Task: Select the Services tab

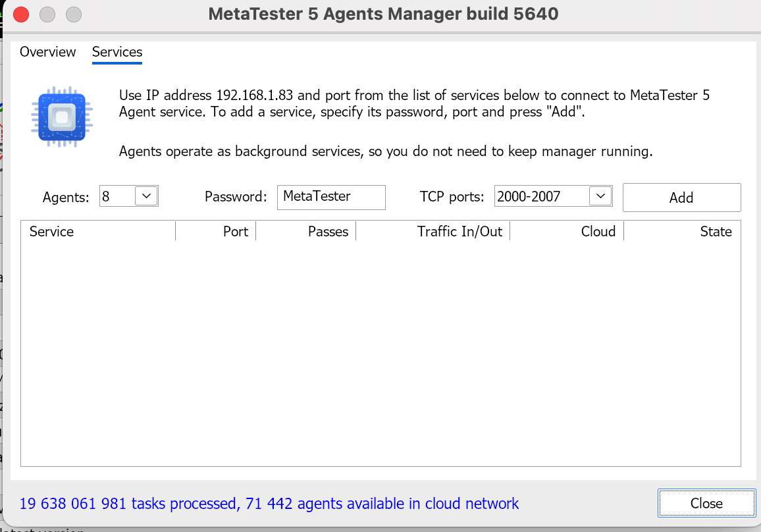Action: pos(117,52)
